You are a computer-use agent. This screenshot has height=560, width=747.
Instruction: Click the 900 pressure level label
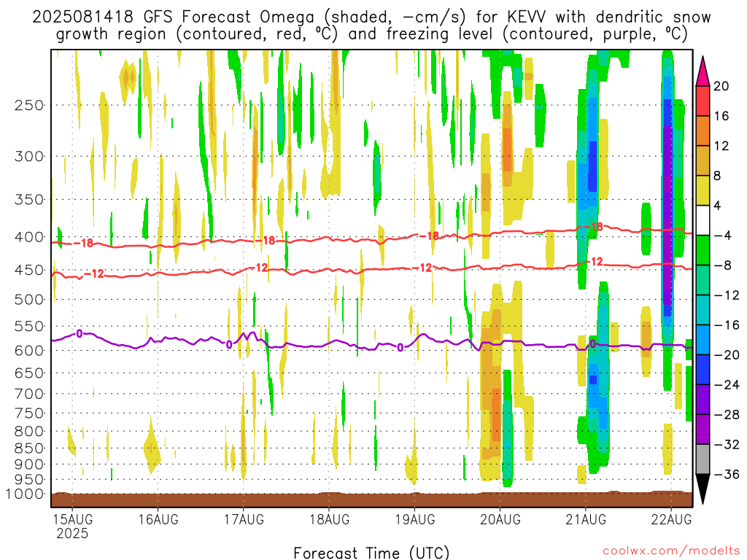click(29, 464)
